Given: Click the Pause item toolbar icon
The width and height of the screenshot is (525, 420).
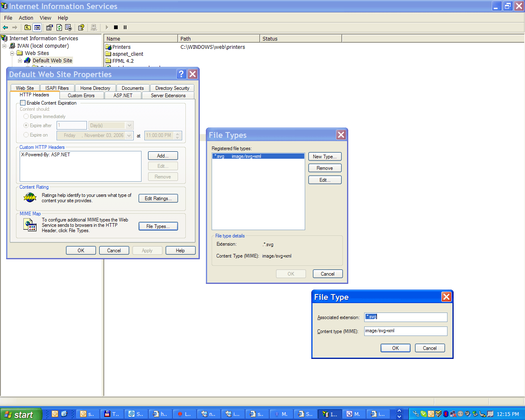Looking at the screenshot, I should pyautogui.click(x=125, y=27).
